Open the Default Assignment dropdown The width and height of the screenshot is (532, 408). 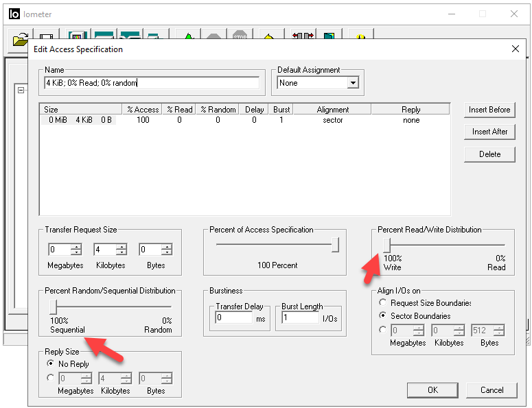point(353,83)
